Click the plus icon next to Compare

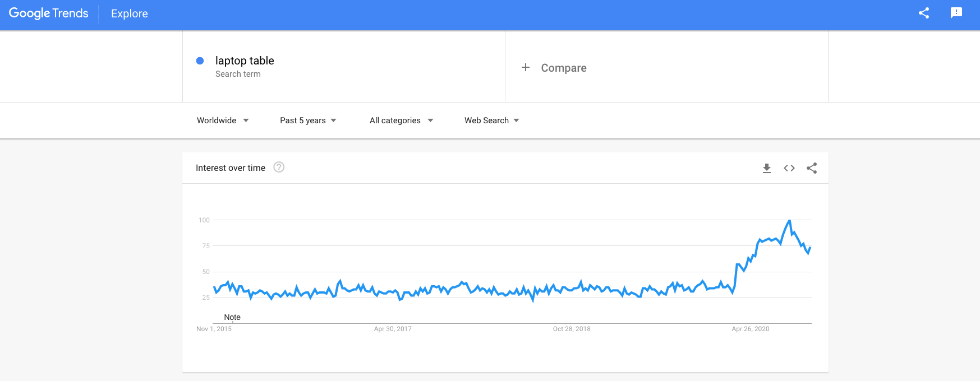pos(526,67)
